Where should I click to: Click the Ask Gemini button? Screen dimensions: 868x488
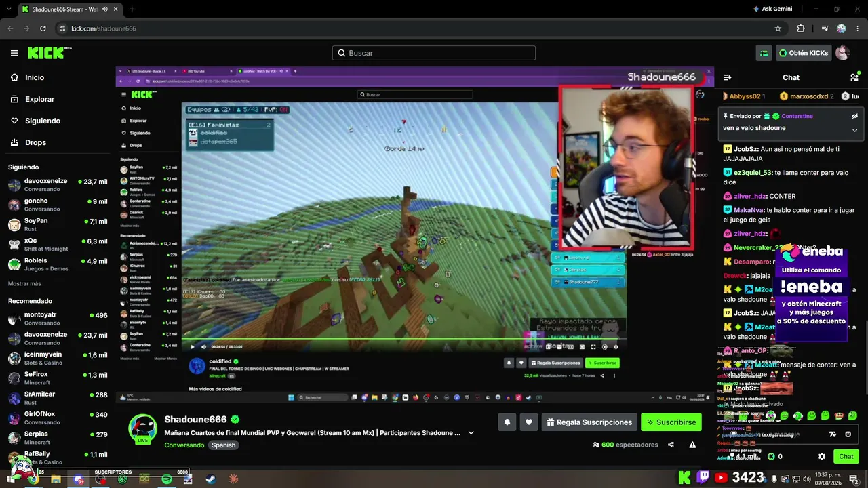(x=772, y=9)
